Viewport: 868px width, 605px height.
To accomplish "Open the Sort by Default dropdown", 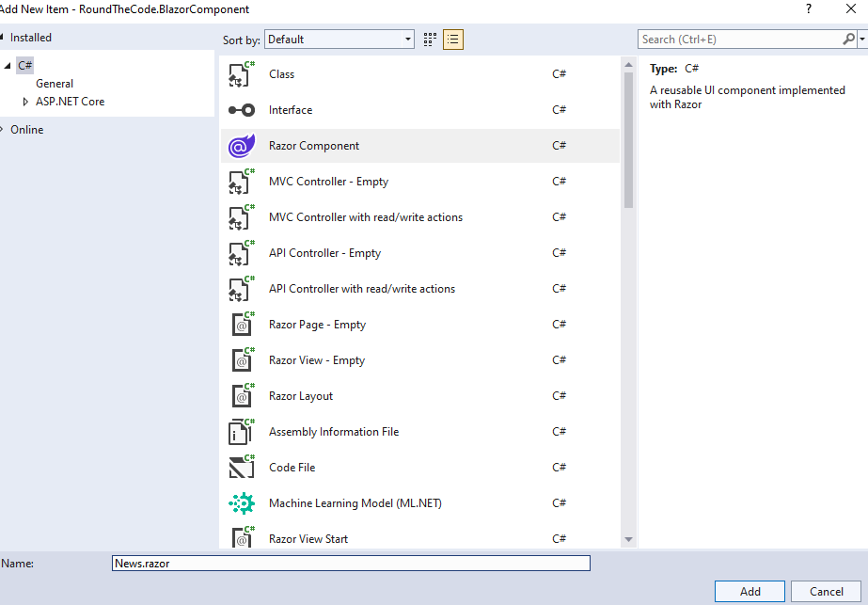I will (x=339, y=40).
